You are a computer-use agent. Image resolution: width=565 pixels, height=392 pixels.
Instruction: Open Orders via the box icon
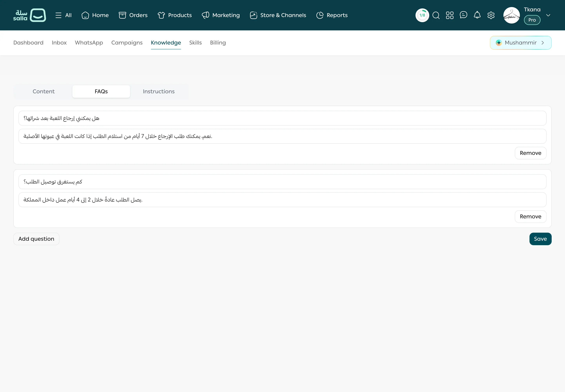pos(122,15)
